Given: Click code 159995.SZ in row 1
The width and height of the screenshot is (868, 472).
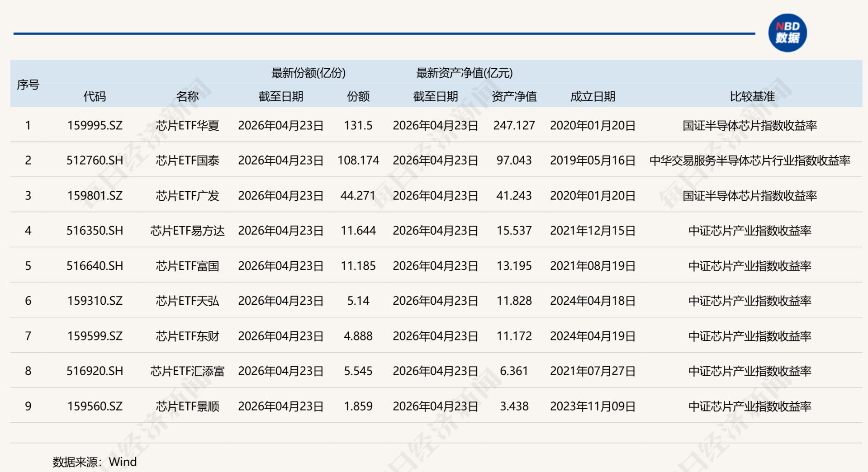Looking at the screenshot, I should [x=95, y=126].
